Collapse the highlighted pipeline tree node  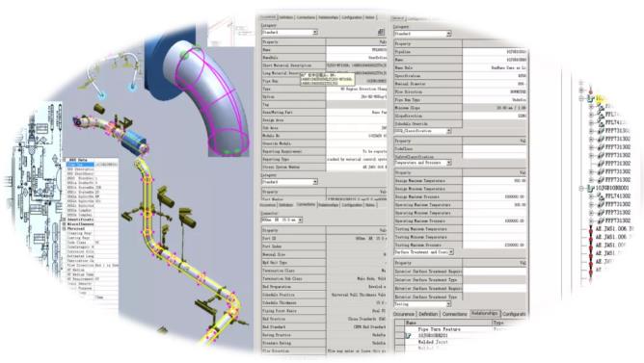[x=581, y=98]
